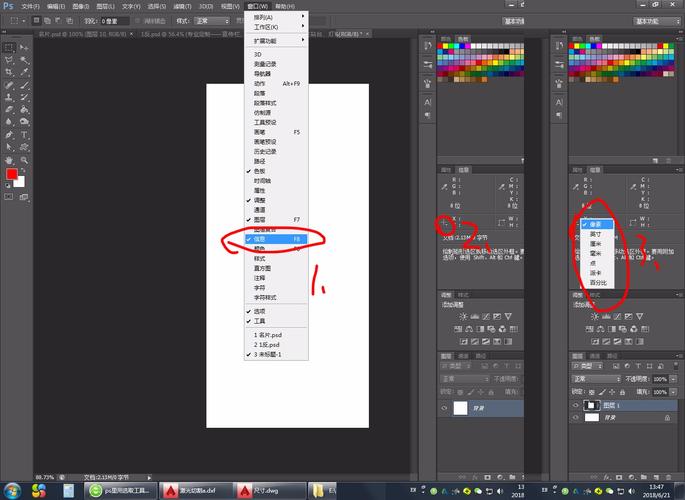Select the Type tool in toolbox

(24, 135)
